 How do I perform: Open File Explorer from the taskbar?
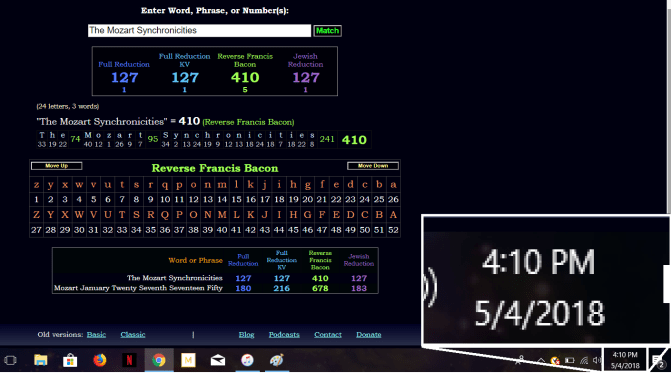(x=41, y=360)
